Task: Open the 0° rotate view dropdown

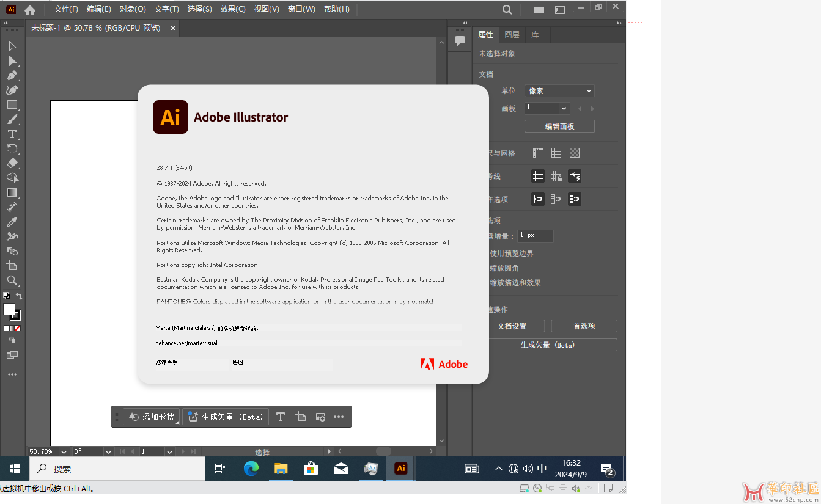Action: click(x=108, y=451)
